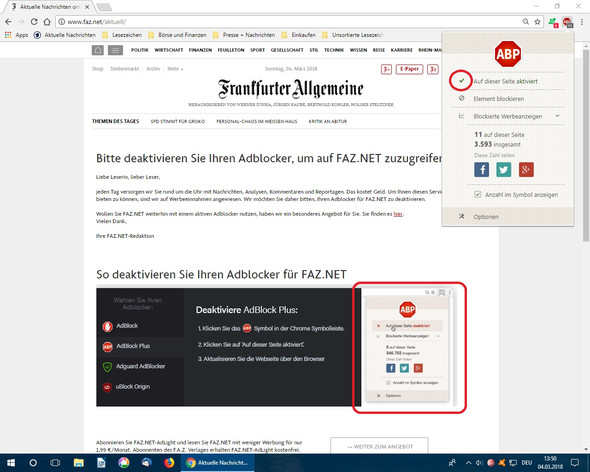Click the F icon right of E-Paper
The height and width of the screenshot is (472, 590).
click(x=433, y=69)
